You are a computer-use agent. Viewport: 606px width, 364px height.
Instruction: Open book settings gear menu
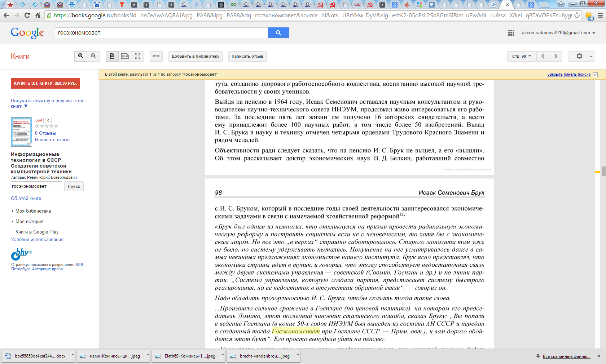(x=581, y=56)
